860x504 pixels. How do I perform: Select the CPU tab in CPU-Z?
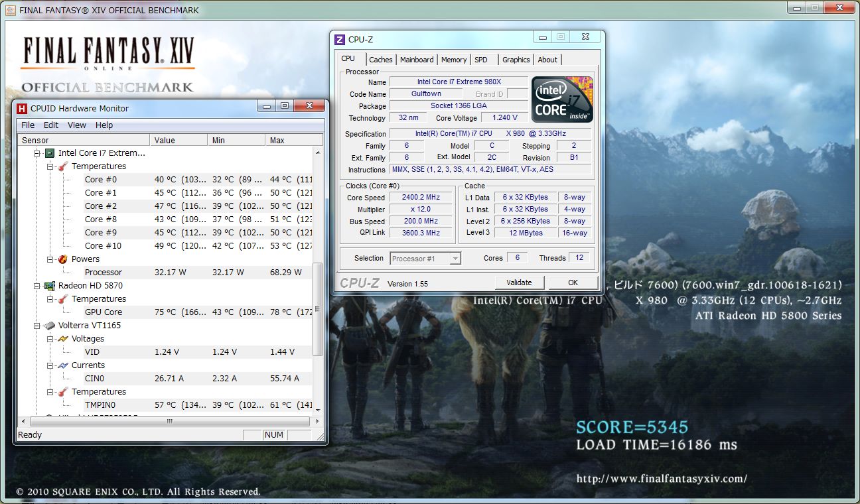click(348, 59)
